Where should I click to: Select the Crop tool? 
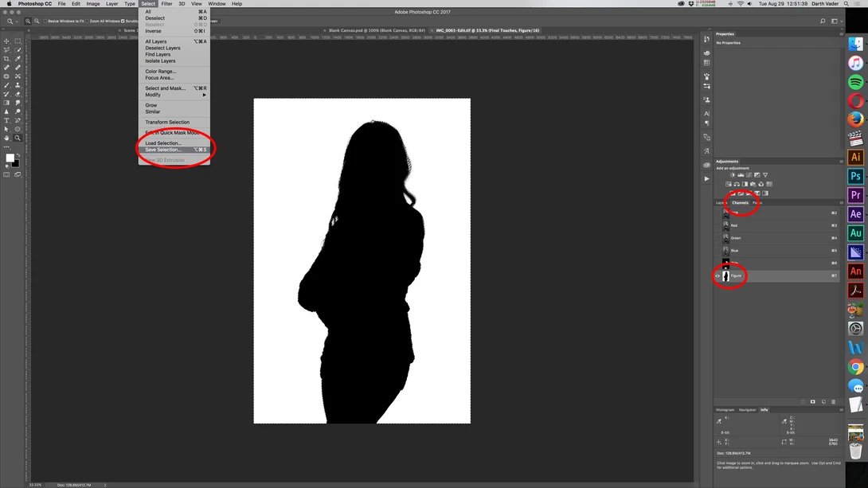[6, 59]
